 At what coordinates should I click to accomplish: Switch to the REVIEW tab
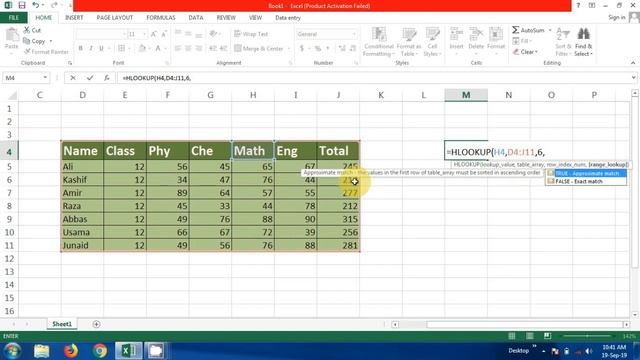(226, 18)
